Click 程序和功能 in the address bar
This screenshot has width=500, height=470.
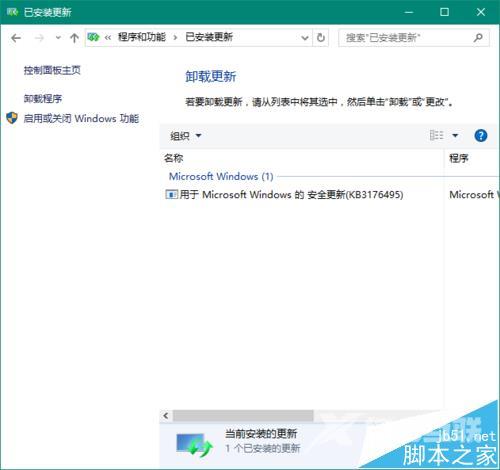[x=142, y=37]
